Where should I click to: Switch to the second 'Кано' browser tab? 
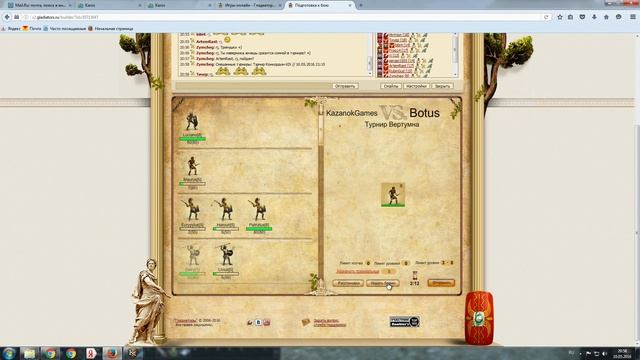[180, 5]
